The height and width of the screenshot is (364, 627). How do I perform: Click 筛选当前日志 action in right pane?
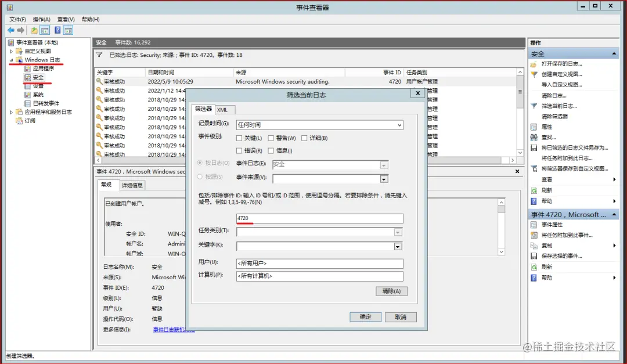(x=559, y=106)
